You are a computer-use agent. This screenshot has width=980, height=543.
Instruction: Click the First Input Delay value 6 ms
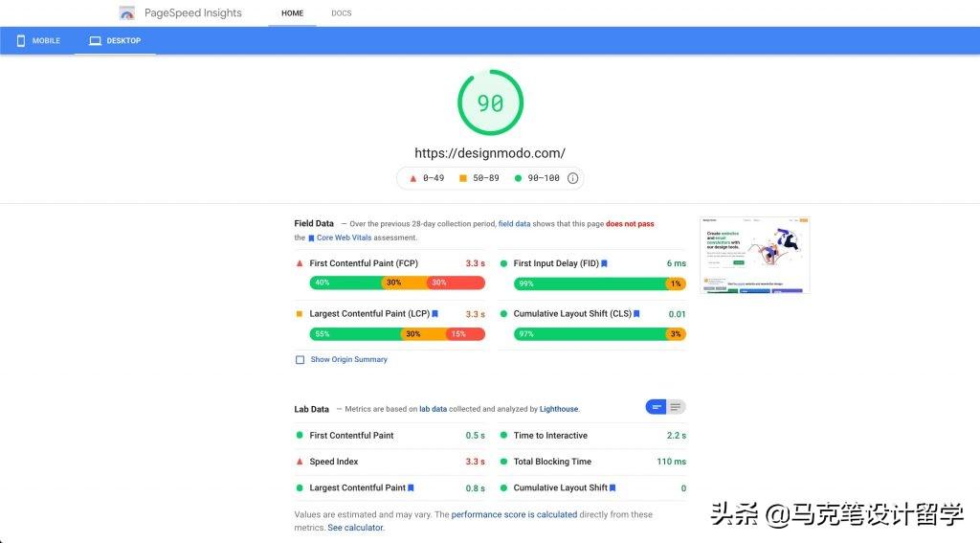click(x=677, y=263)
